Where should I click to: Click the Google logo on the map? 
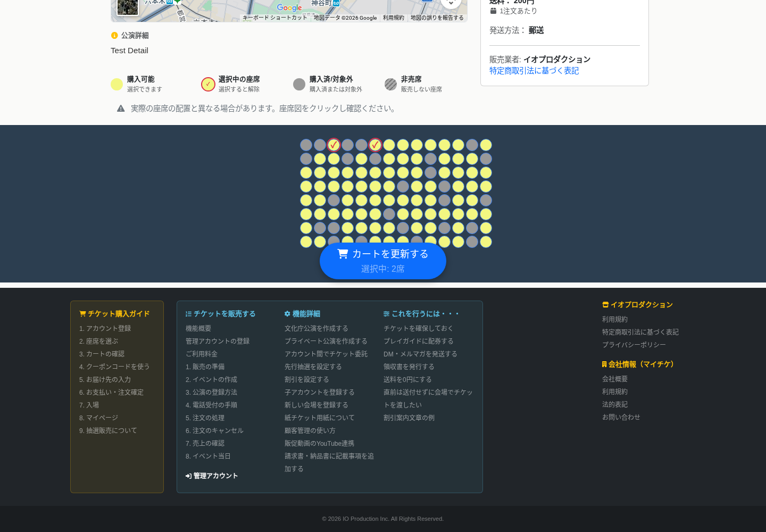coord(289,7)
